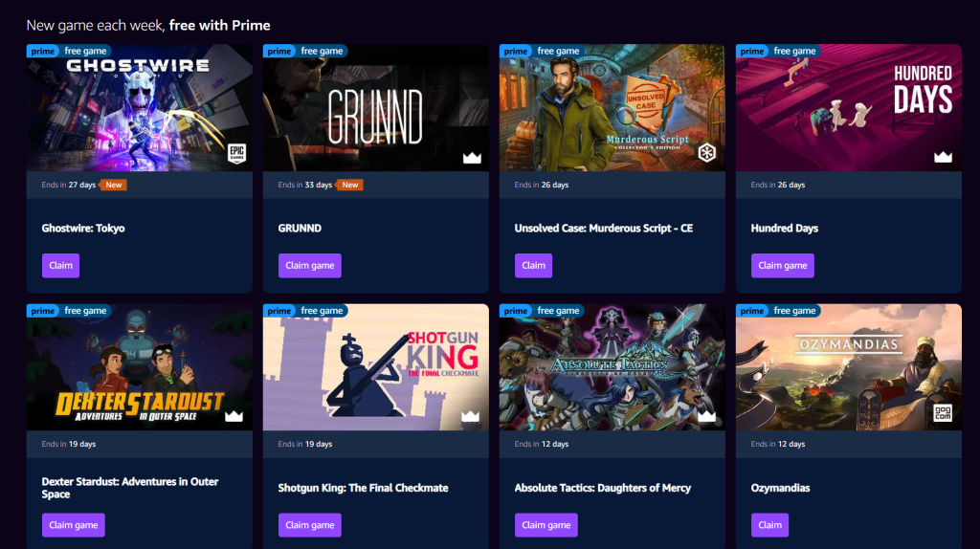
Task: Click the crown icon on Shotgun King artwork
Action: pos(470,416)
